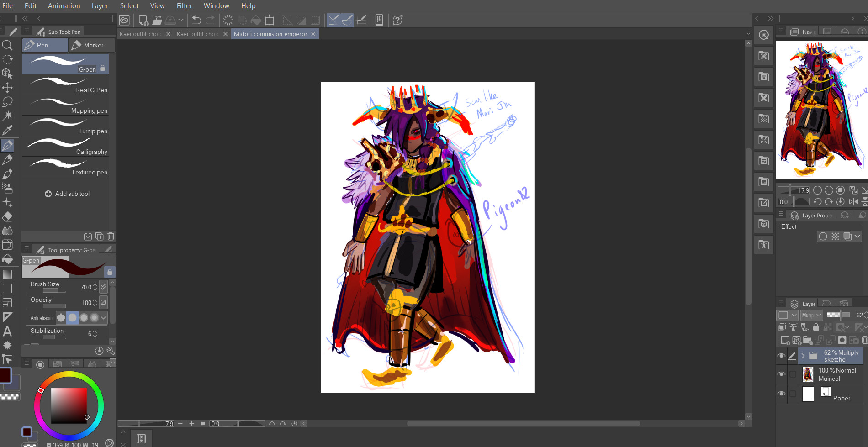This screenshot has width=868, height=447.
Task: Select the Operation object tool
Action: (7, 74)
